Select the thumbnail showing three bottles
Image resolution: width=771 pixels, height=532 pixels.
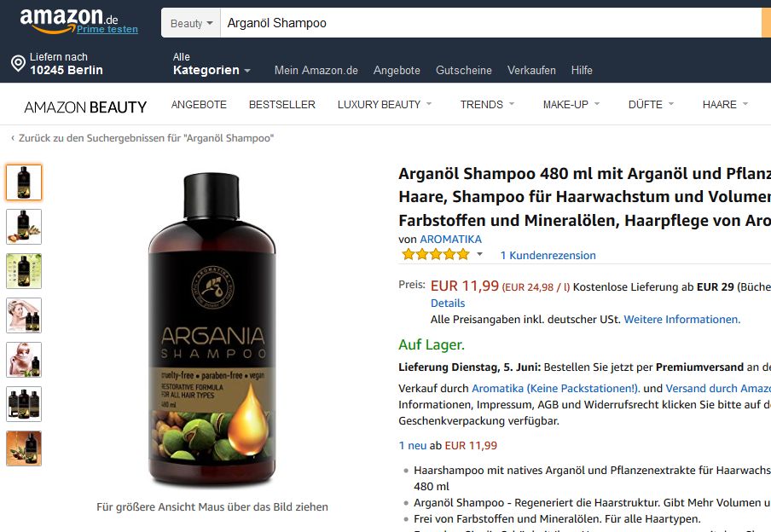pyautogui.click(x=24, y=404)
